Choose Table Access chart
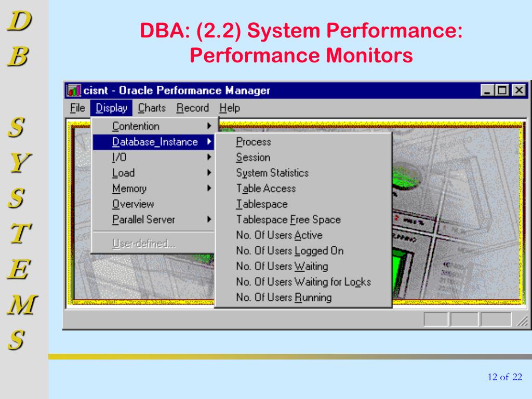The image size is (532, 399). click(x=303, y=189)
